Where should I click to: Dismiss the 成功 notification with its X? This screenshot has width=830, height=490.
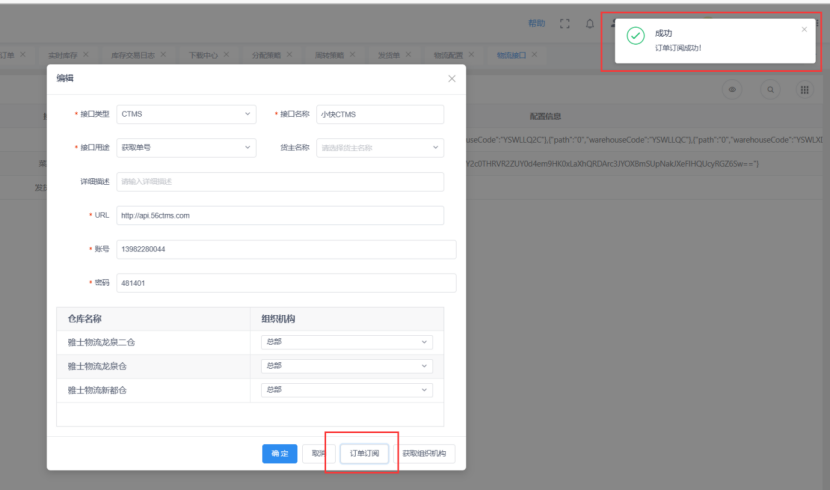click(x=804, y=30)
